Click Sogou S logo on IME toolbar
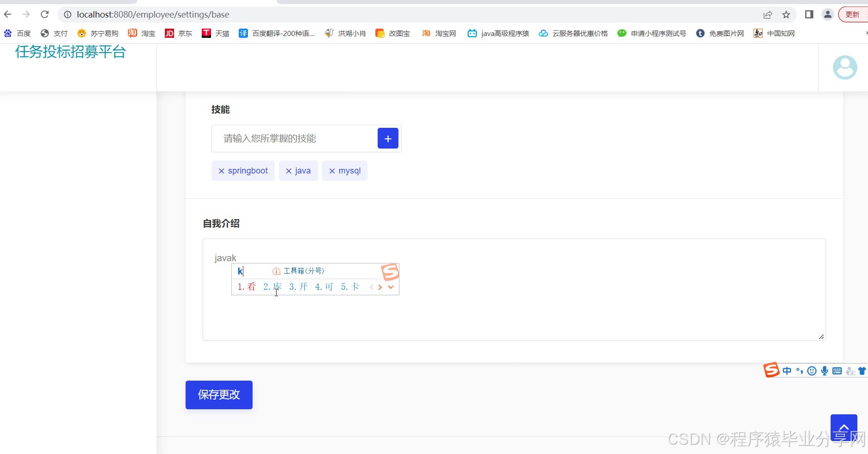Viewport: 868px width, 454px height. pos(771,370)
